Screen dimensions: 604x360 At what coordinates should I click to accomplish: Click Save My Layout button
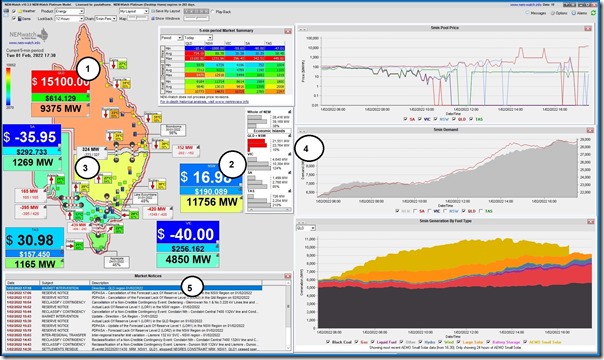pyautogui.click(x=166, y=12)
